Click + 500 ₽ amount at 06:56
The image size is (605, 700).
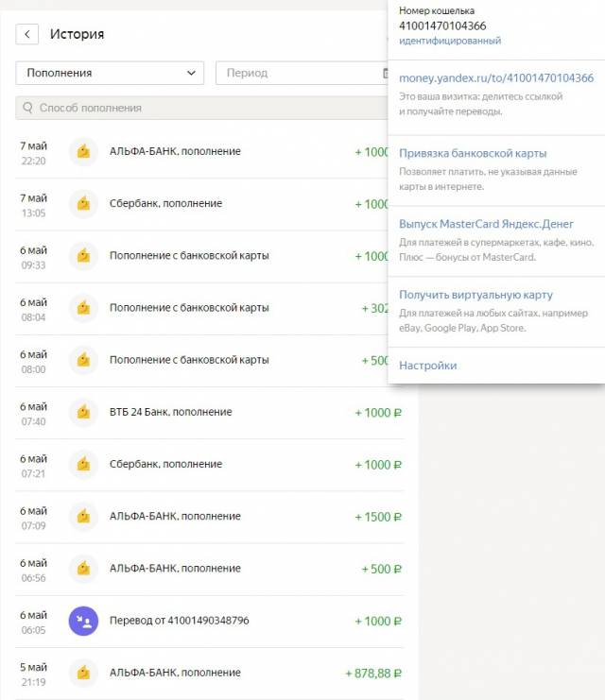click(x=382, y=570)
